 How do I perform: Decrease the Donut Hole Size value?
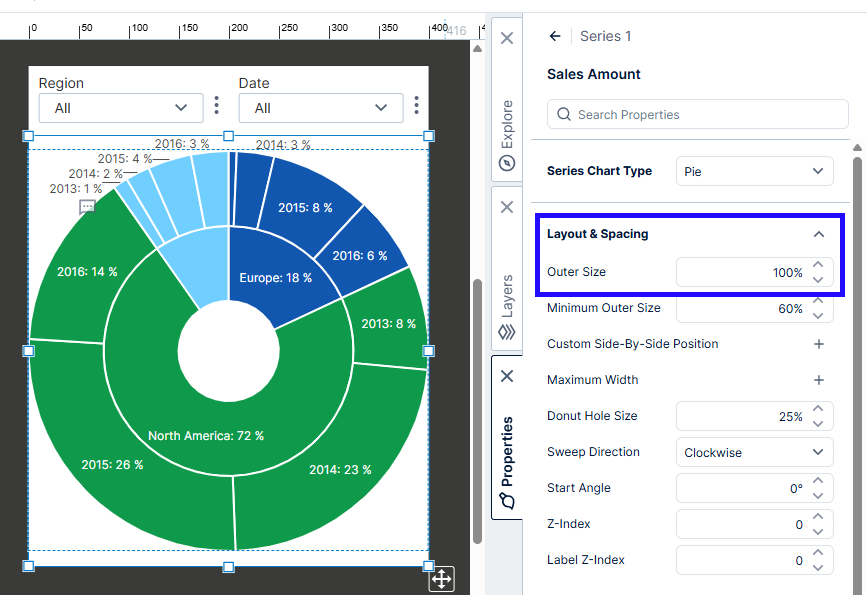pyautogui.click(x=818, y=423)
